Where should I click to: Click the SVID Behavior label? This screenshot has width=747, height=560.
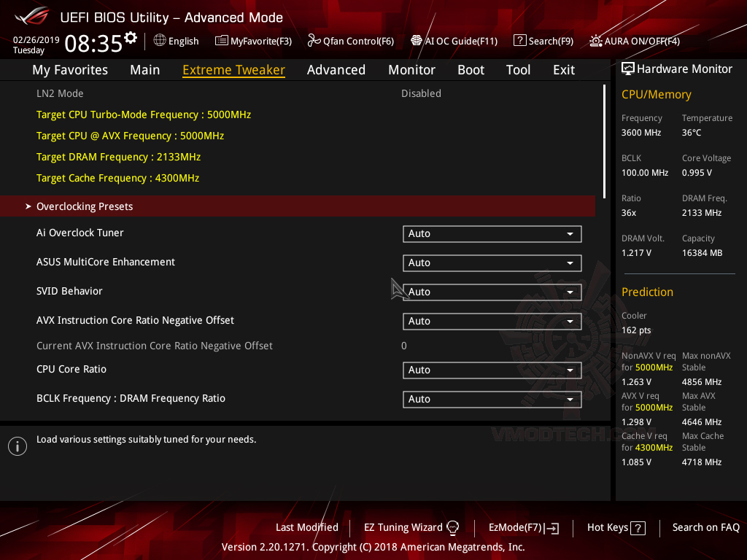tap(69, 291)
